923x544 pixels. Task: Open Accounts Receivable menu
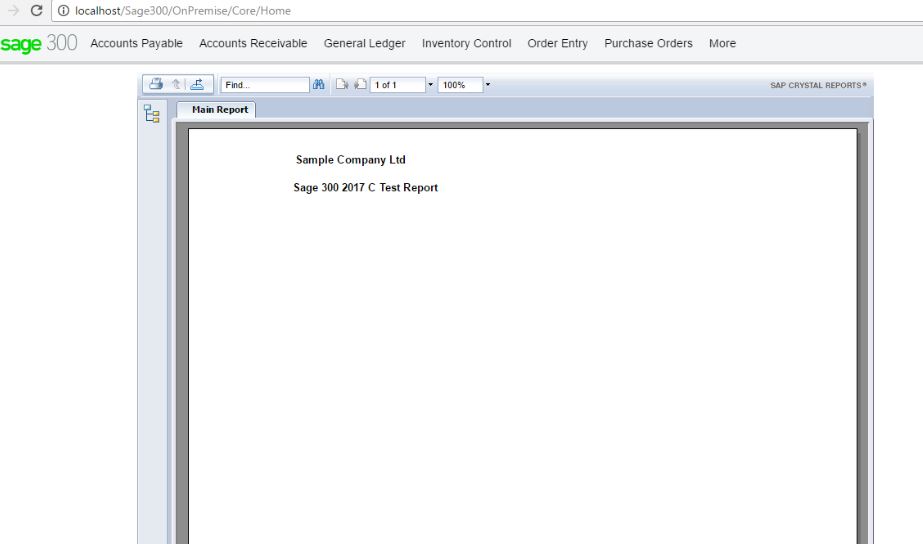[x=253, y=44]
